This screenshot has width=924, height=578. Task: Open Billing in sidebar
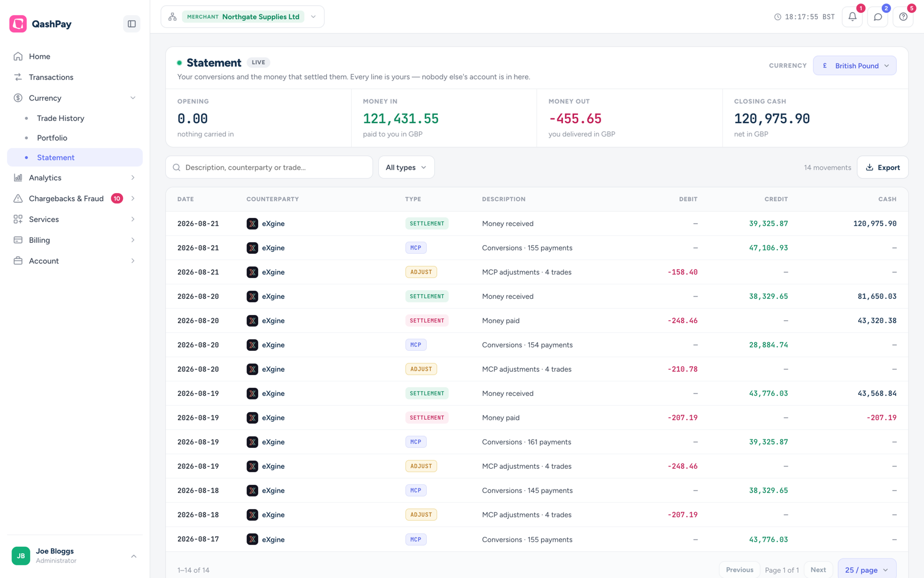point(75,240)
